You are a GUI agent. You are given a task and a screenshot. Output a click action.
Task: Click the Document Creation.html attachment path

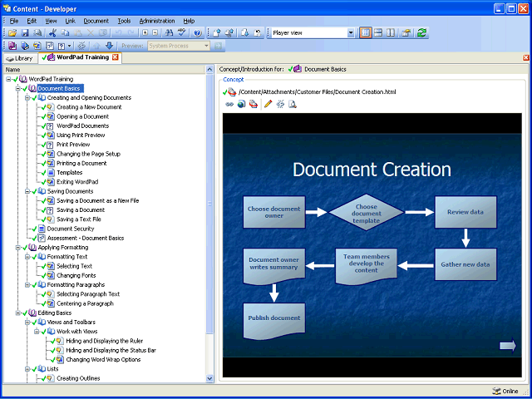click(x=318, y=92)
